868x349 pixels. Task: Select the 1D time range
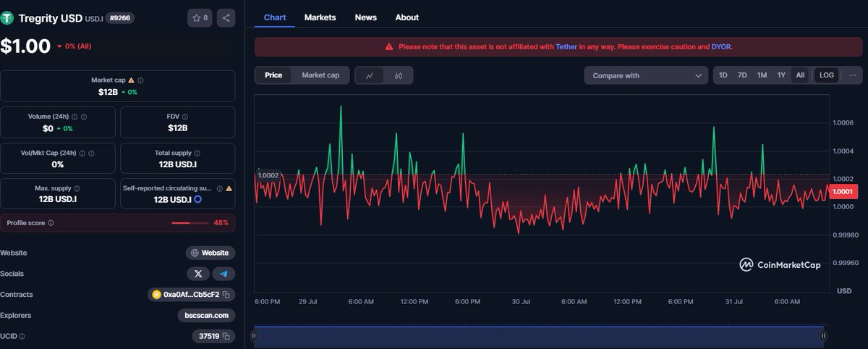[x=723, y=75]
